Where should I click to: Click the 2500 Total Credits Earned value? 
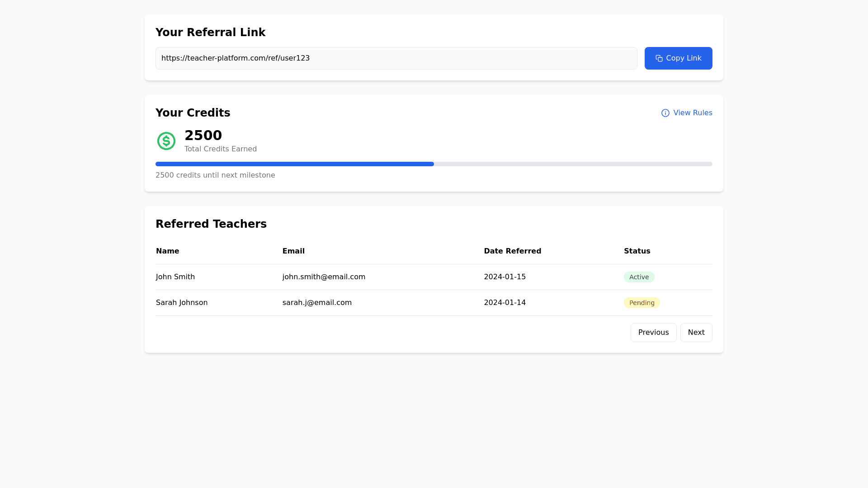[203, 136]
